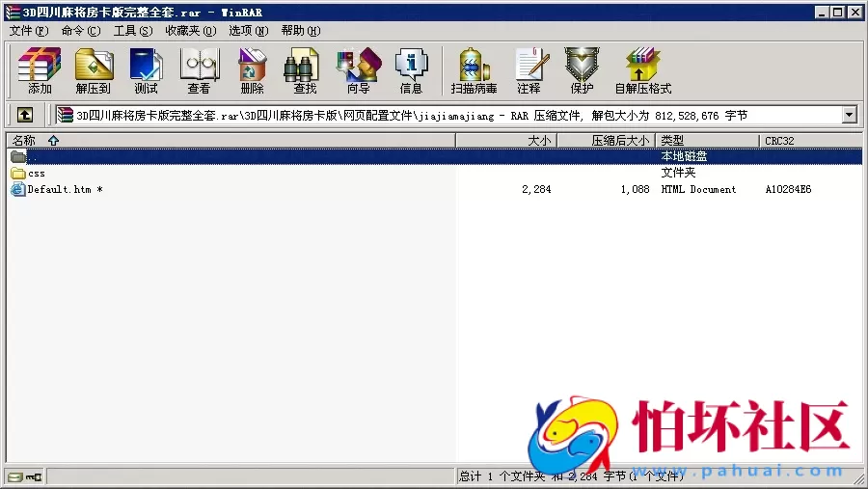Click the 扫描病毒 (Virus scan) icon
Screen dimensions: 868x489
coord(474,70)
